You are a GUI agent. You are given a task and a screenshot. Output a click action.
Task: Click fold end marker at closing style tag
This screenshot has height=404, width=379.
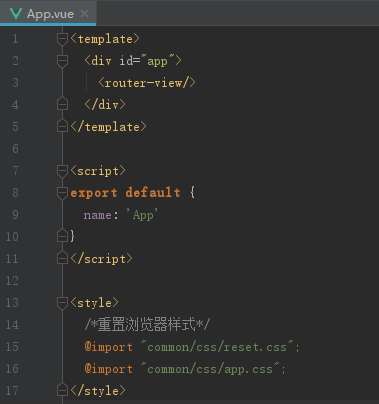pos(62,390)
